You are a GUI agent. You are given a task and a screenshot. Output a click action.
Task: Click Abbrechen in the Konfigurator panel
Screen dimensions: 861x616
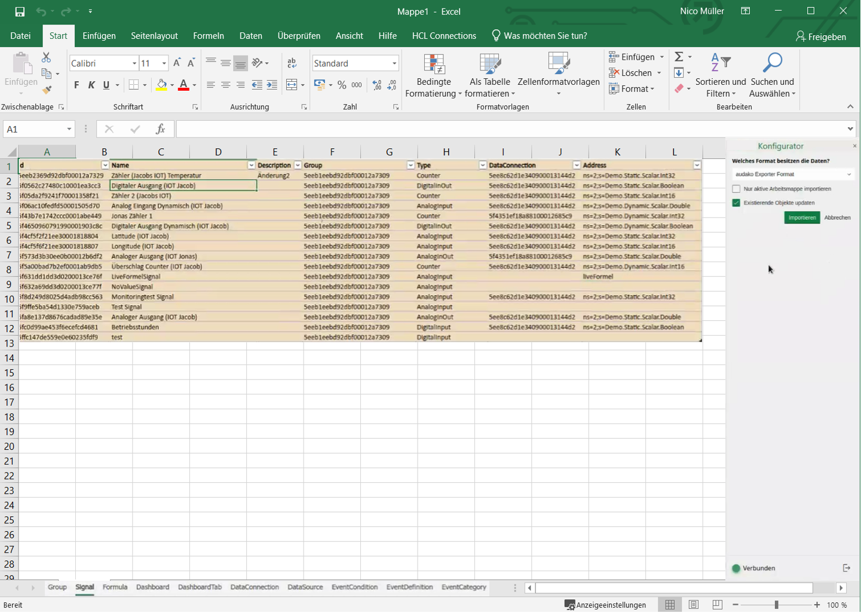coord(837,218)
